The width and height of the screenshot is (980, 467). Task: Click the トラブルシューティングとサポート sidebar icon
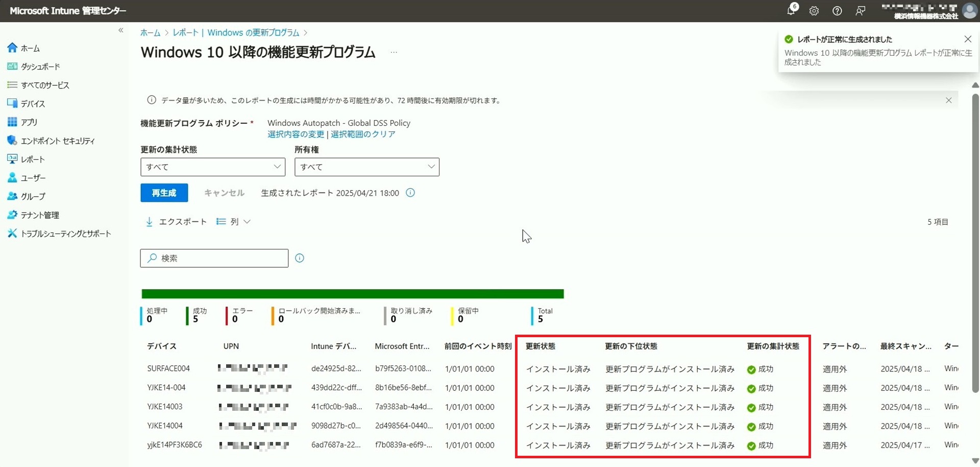pos(12,233)
